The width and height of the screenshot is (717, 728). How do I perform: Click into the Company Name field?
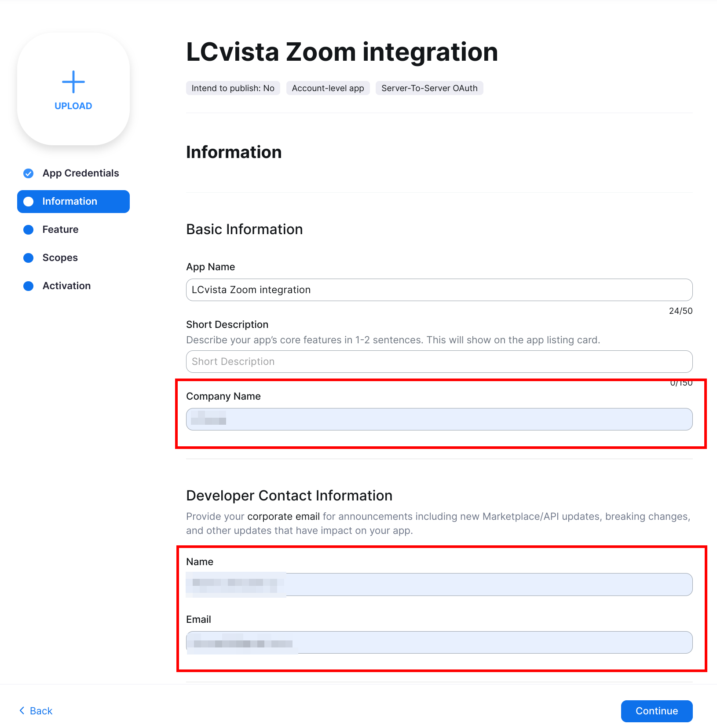point(439,419)
